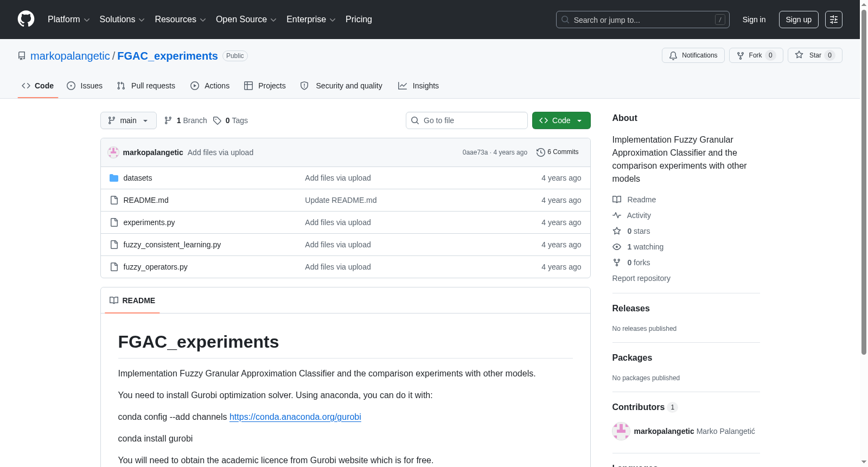Open the main branch selector dropdown

pos(129,120)
